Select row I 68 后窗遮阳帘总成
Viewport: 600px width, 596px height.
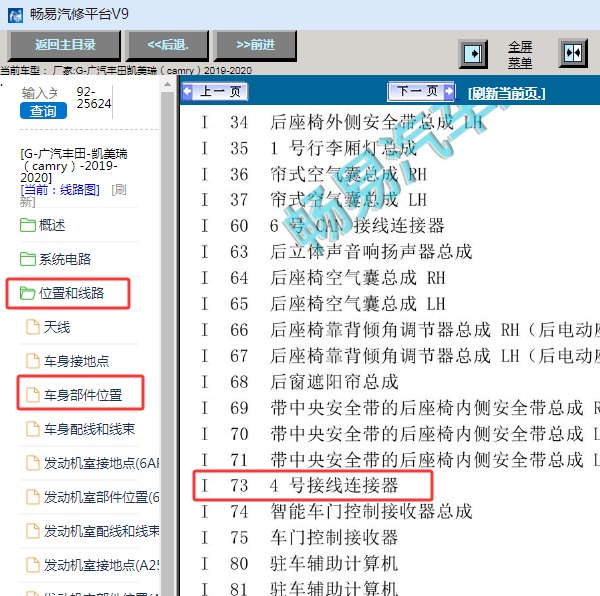300,382
